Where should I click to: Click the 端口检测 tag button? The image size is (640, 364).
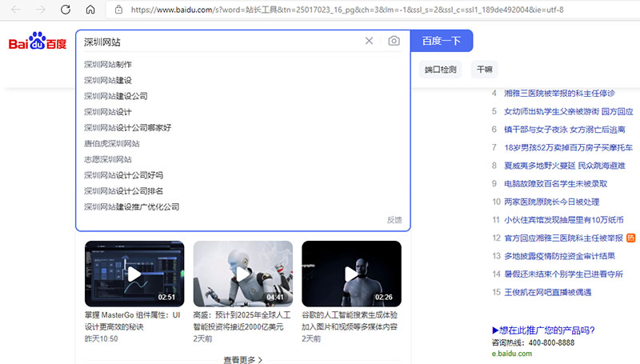tap(440, 70)
